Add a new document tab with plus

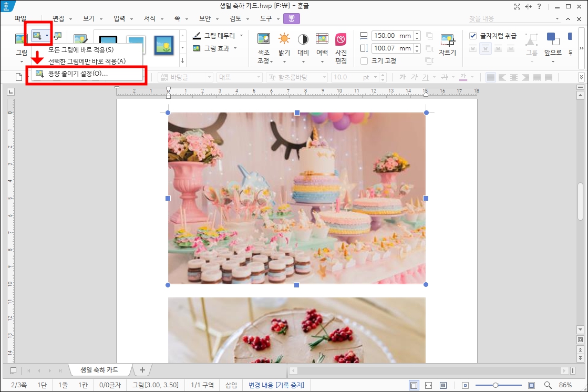(142, 370)
